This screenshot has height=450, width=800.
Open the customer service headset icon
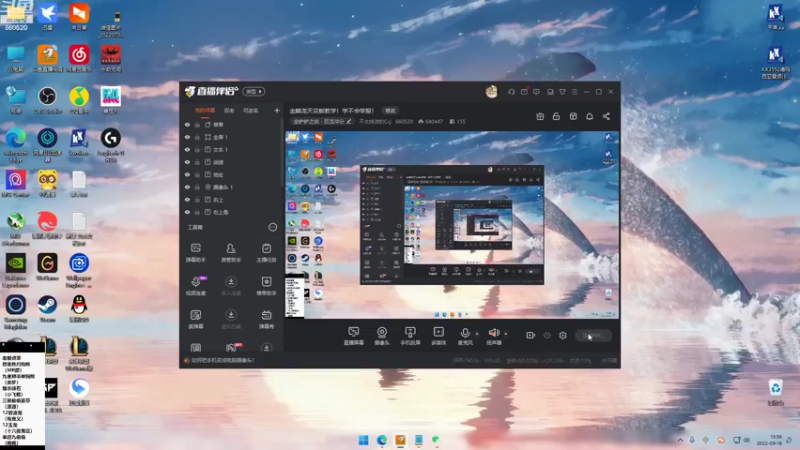511,92
